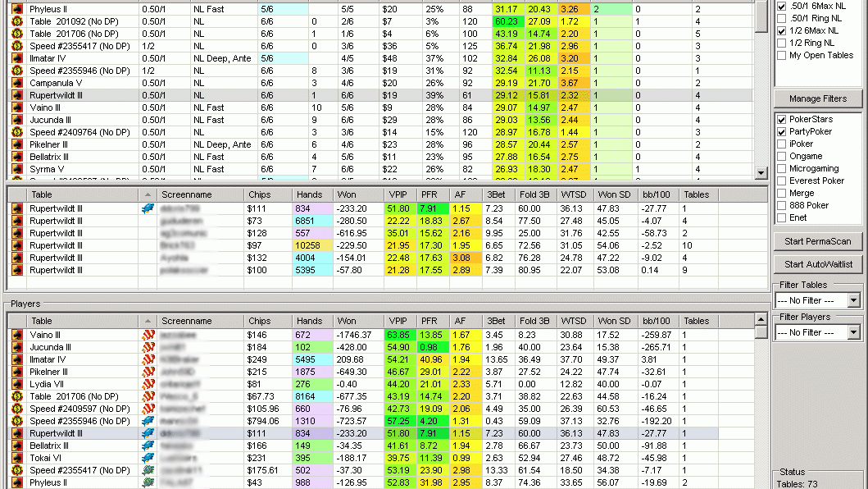Enable the 1/2 Ring NL filter

tap(782, 43)
